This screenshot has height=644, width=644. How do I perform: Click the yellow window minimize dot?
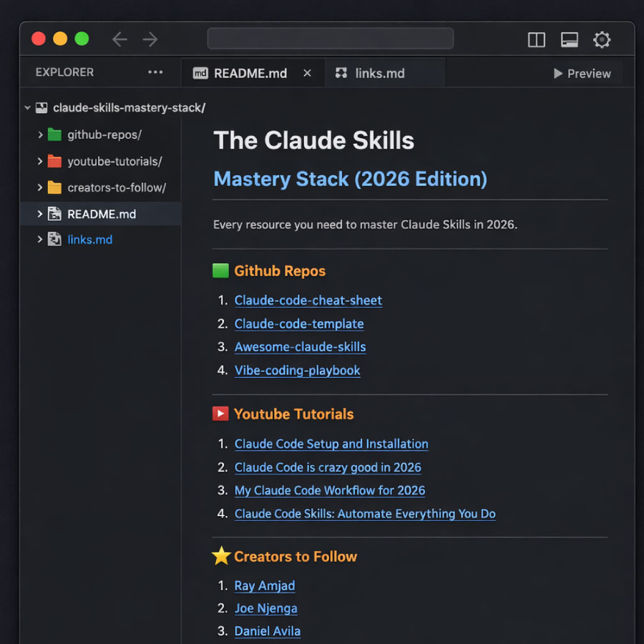pos(60,39)
